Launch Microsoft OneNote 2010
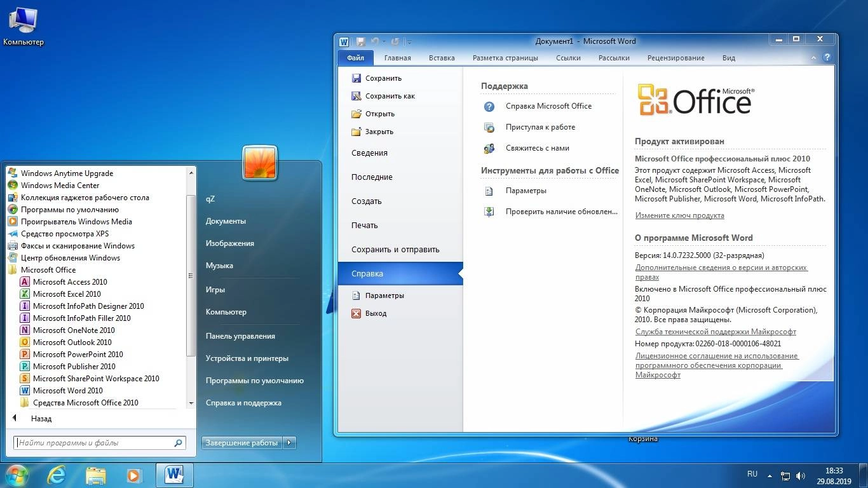The image size is (868, 488). click(74, 330)
